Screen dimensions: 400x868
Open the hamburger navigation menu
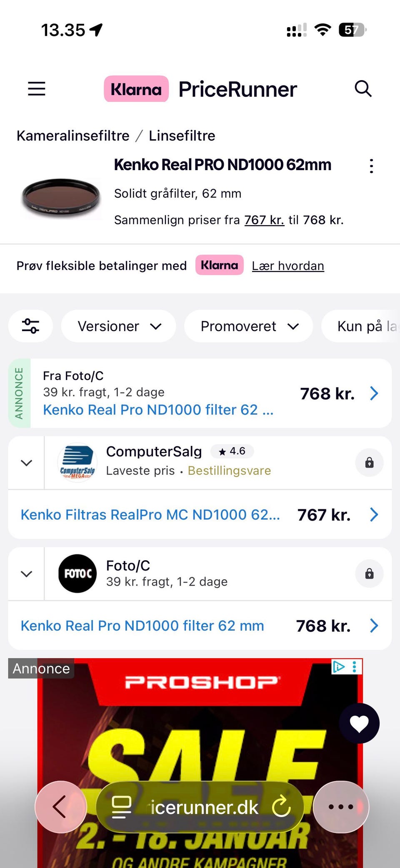click(37, 89)
